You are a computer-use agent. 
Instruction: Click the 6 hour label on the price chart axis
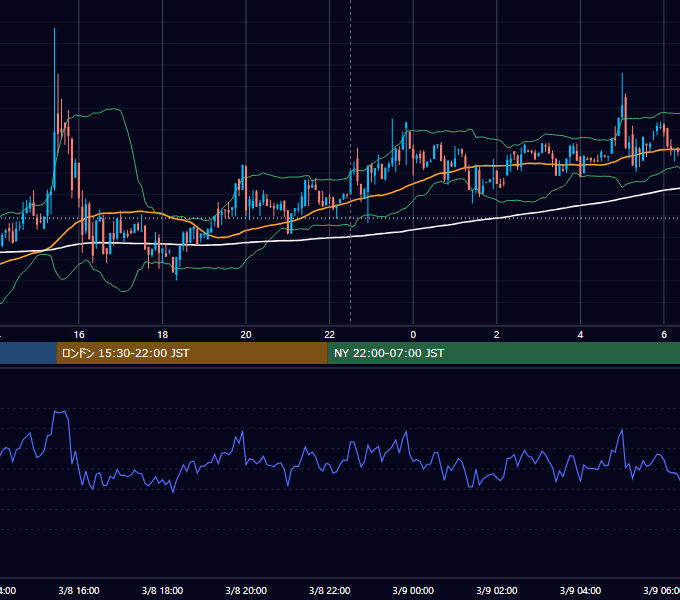[x=664, y=335]
